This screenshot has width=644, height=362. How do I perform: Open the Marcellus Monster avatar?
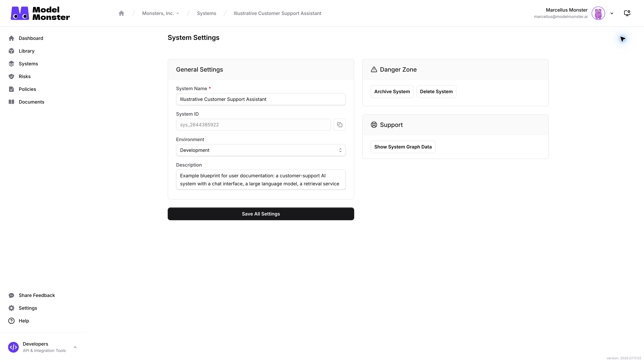point(598,13)
